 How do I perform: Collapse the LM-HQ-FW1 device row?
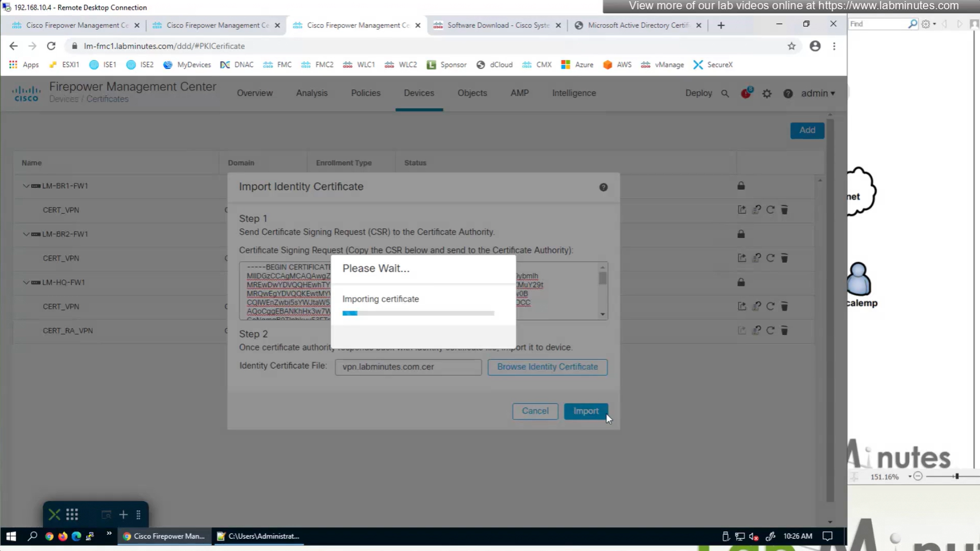(26, 282)
